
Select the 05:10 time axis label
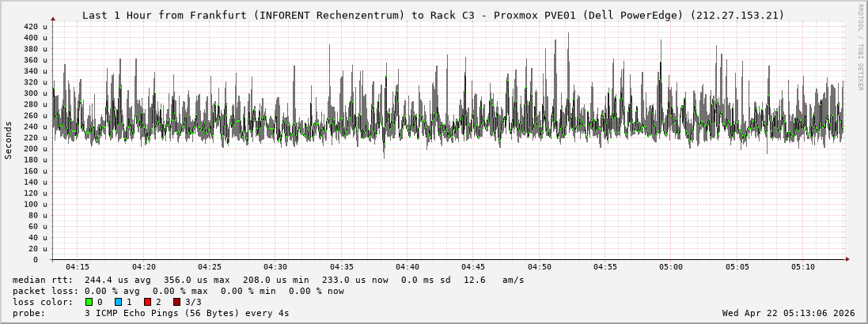(802, 267)
